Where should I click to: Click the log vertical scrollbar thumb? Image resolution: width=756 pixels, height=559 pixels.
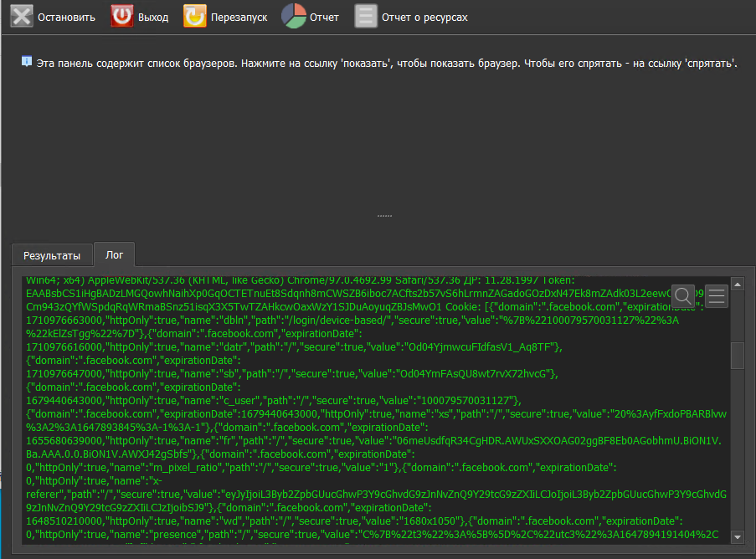(x=738, y=356)
